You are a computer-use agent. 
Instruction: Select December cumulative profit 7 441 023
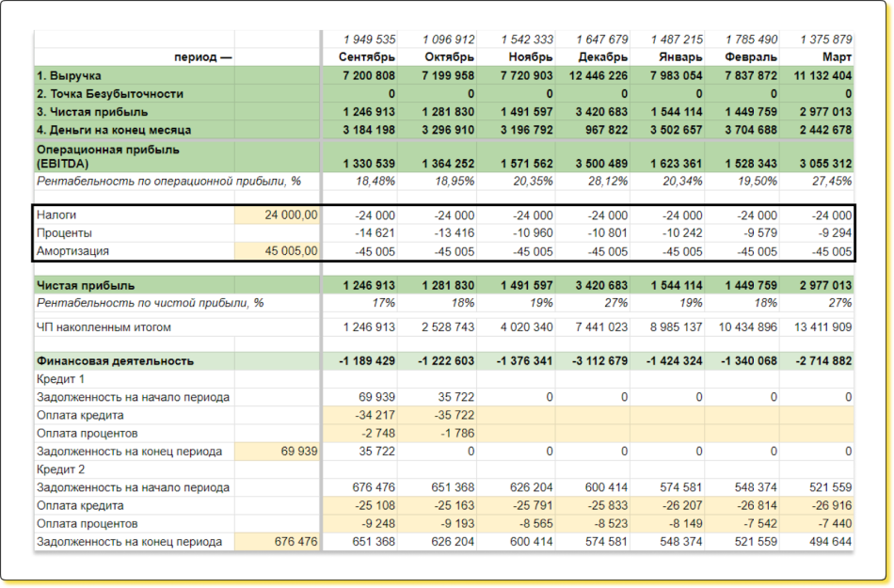pos(601,327)
